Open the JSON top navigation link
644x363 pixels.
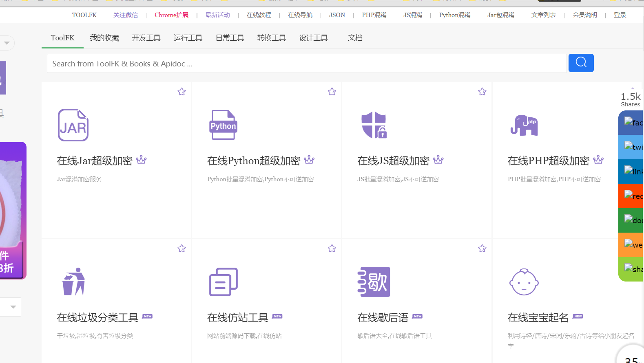(x=337, y=15)
